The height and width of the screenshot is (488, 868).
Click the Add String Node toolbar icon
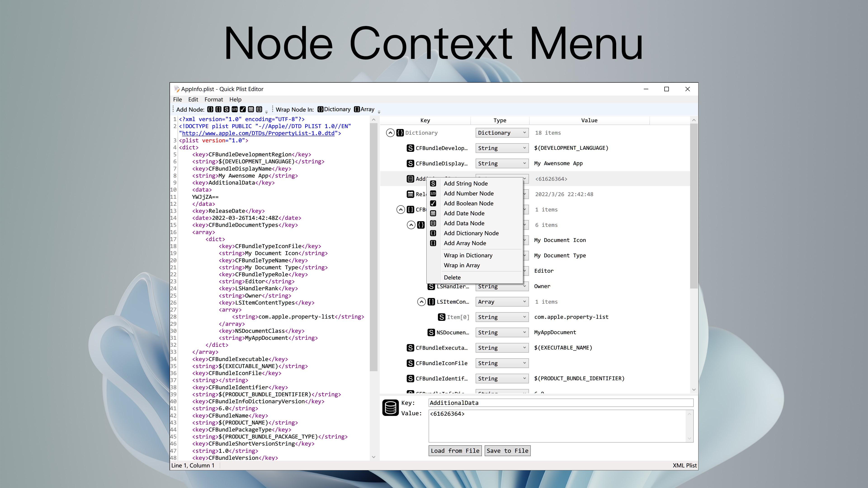click(x=226, y=109)
